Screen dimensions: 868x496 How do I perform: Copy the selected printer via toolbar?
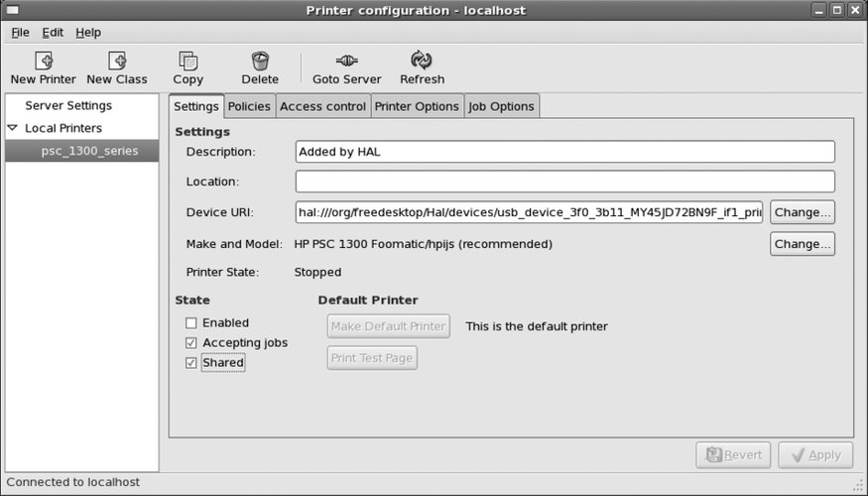click(187, 62)
